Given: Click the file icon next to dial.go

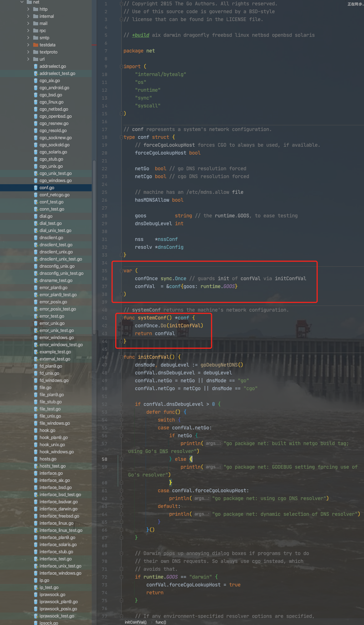Looking at the screenshot, I should (x=36, y=216).
